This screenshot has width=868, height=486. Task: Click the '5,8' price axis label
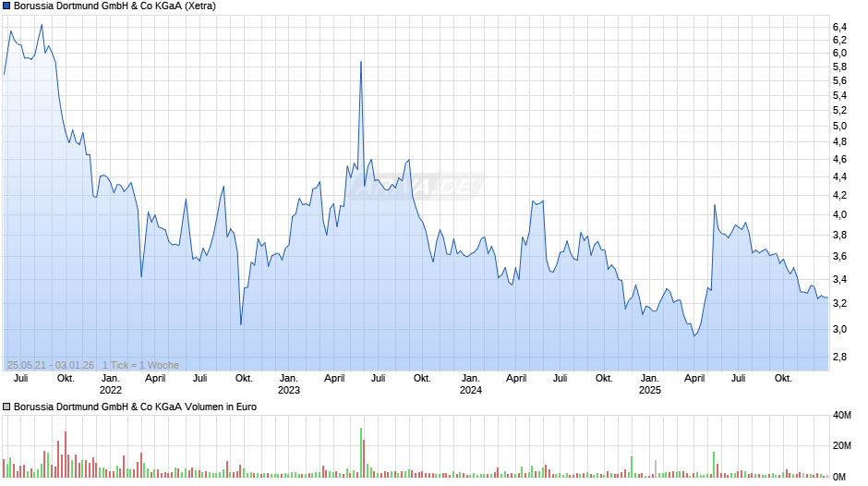point(839,67)
